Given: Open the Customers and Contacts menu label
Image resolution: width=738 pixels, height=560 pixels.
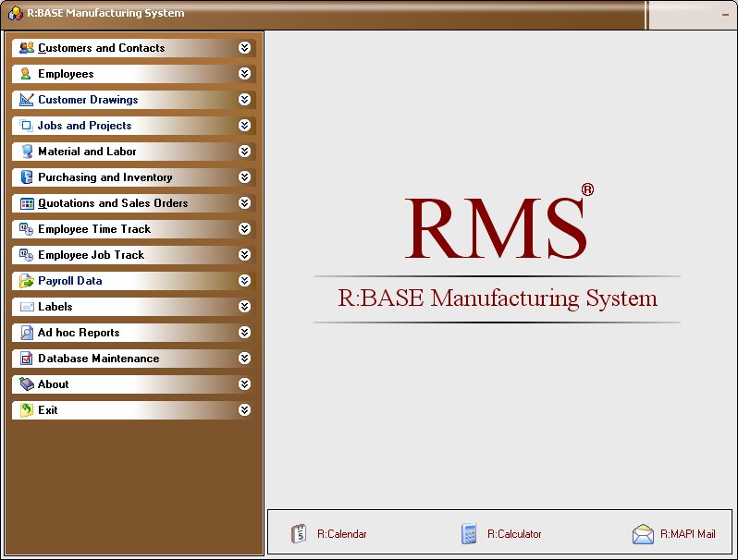Looking at the screenshot, I should (x=101, y=48).
